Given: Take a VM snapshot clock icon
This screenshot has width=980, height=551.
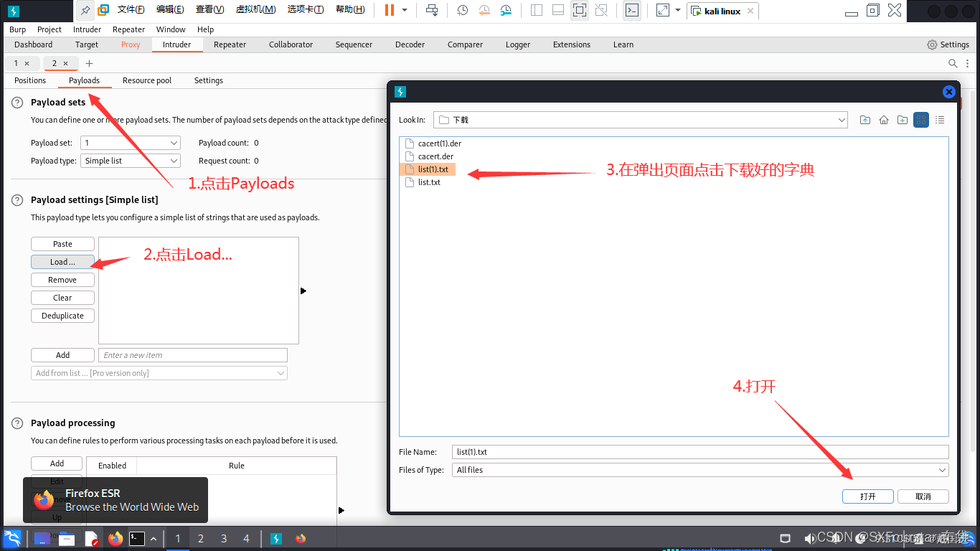Looking at the screenshot, I should click(463, 10).
